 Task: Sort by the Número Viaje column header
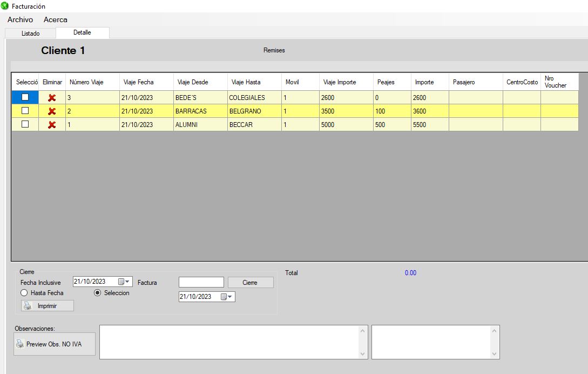93,82
